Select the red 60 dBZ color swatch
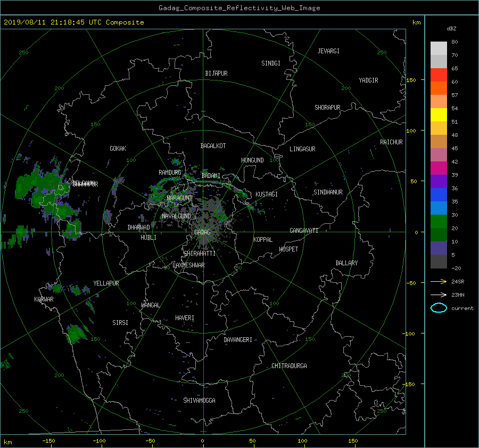 pos(439,75)
